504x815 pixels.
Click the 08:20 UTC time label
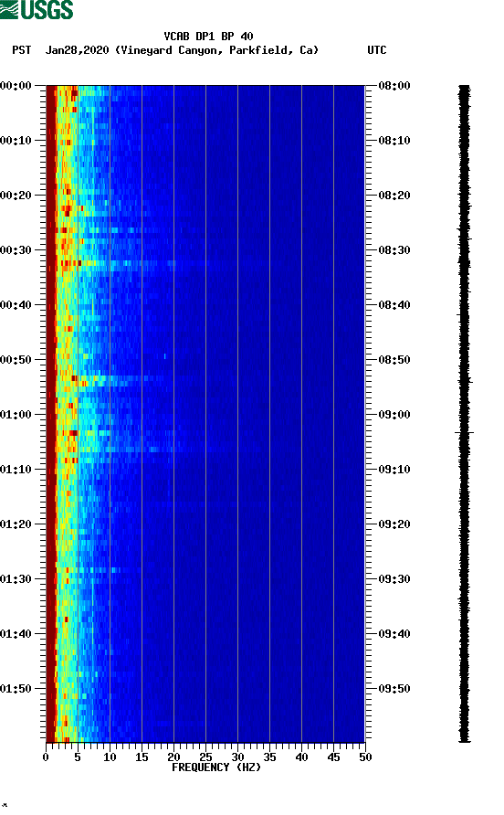394,195
